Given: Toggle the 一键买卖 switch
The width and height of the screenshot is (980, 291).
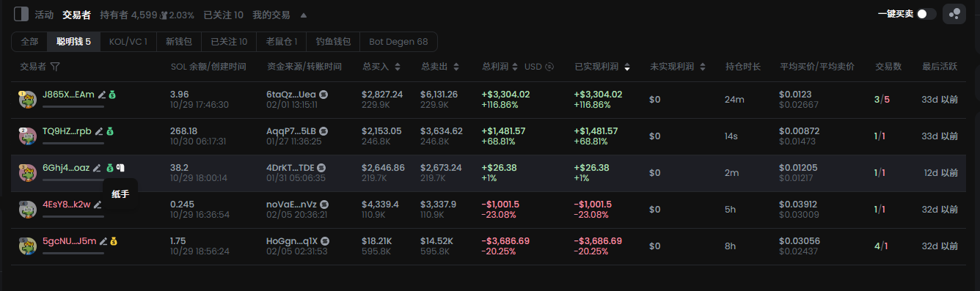Looking at the screenshot, I should (x=926, y=14).
